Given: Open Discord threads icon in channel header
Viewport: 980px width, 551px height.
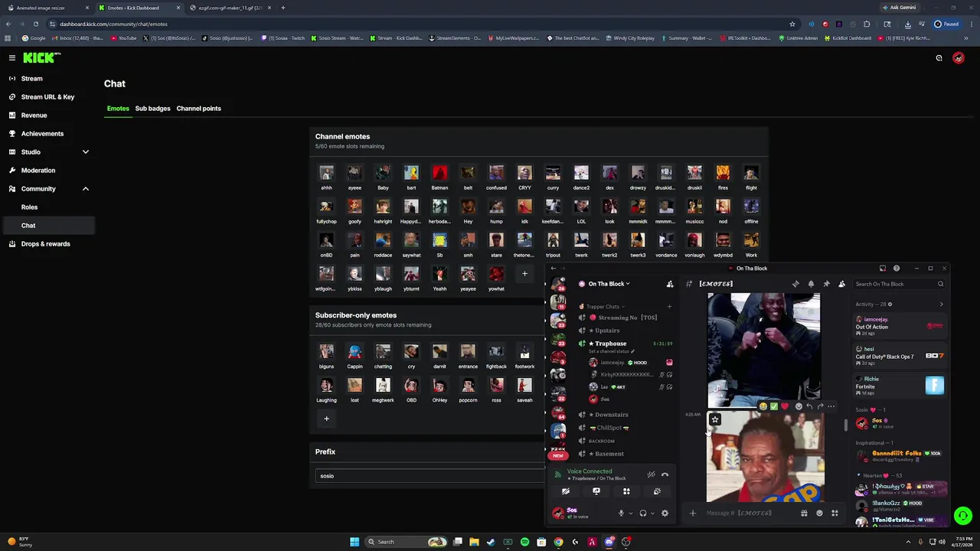Looking at the screenshot, I should 795,284.
